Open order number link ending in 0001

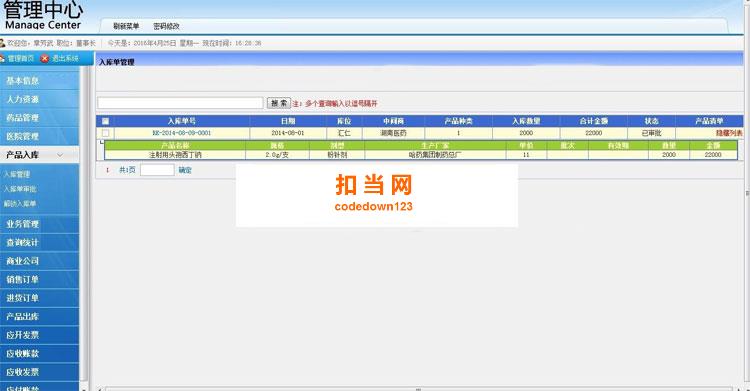click(181, 133)
